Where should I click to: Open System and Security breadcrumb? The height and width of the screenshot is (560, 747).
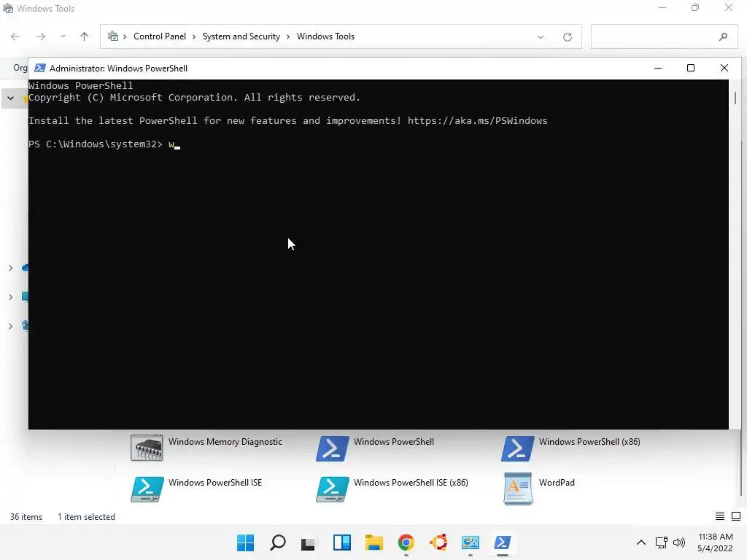(241, 36)
